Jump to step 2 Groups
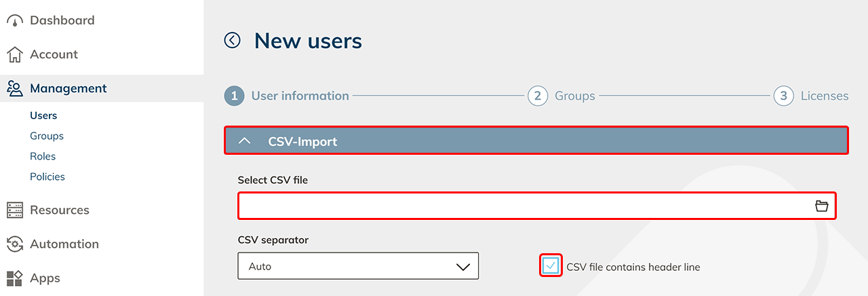 (x=561, y=96)
